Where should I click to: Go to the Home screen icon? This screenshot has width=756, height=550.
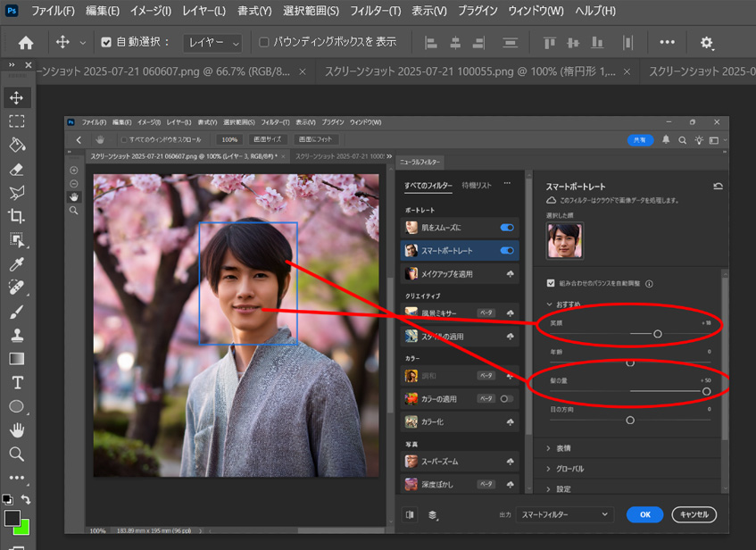point(26,43)
